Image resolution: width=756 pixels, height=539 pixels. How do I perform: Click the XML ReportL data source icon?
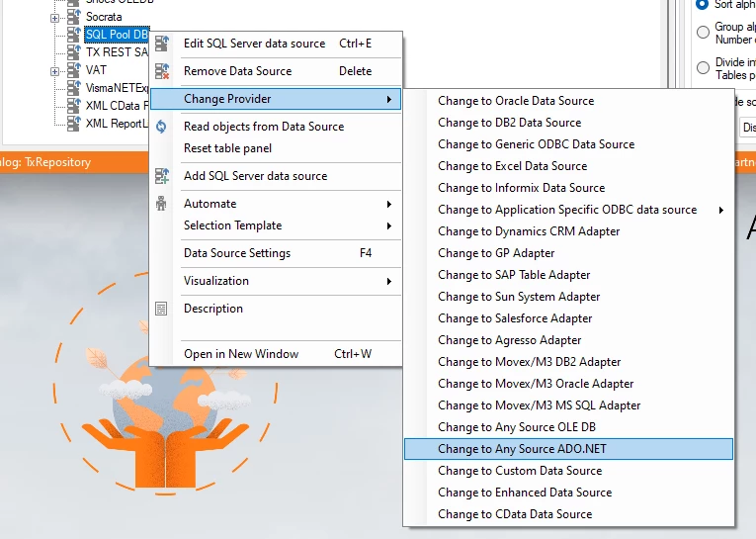(x=74, y=124)
